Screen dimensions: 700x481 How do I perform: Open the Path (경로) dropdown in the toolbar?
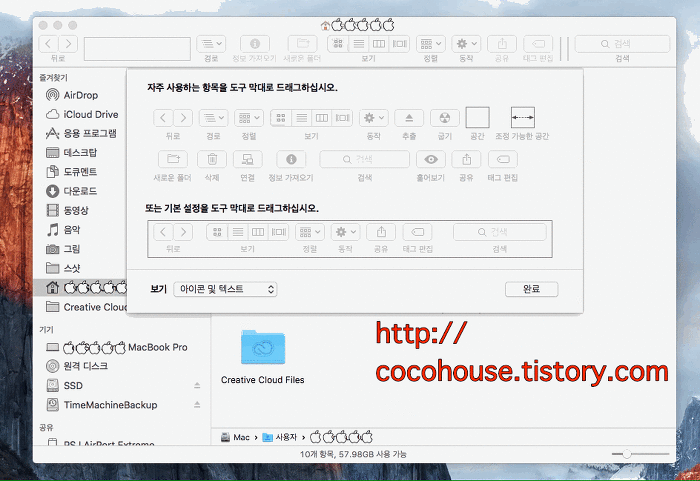coord(211,44)
